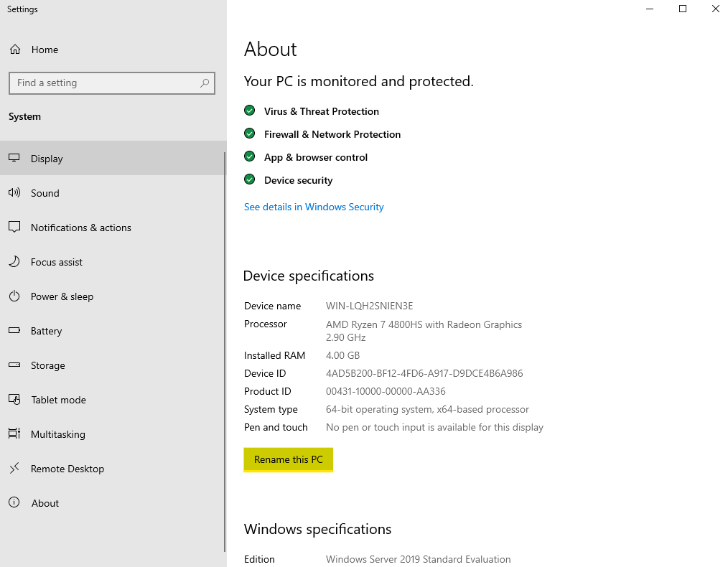Click the Firewall & Network Protection label
This screenshot has width=728, height=567.
332,134
